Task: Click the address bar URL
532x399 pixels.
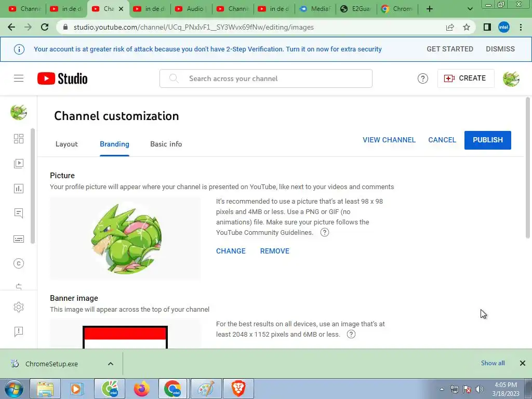Action: [193, 27]
